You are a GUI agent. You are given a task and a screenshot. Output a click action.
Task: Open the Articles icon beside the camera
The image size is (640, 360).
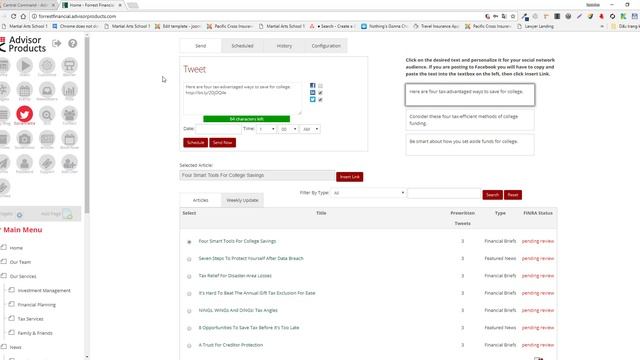pyautogui.click(x=47, y=139)
